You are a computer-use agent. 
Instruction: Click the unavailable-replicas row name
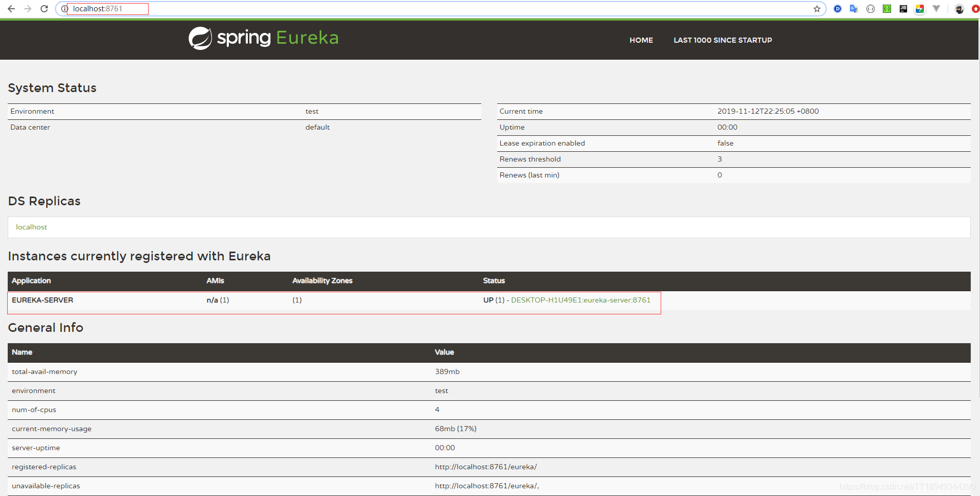pos(46,486)
